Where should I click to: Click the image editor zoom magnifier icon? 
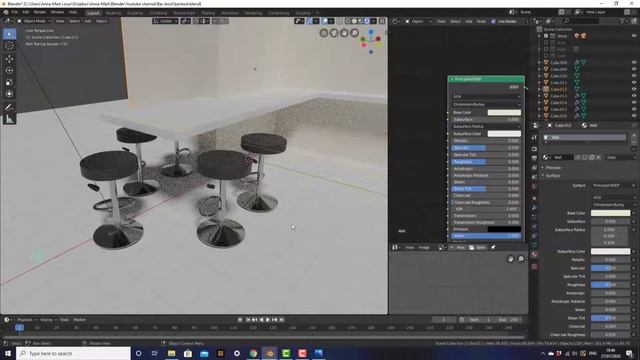(521, 259)
